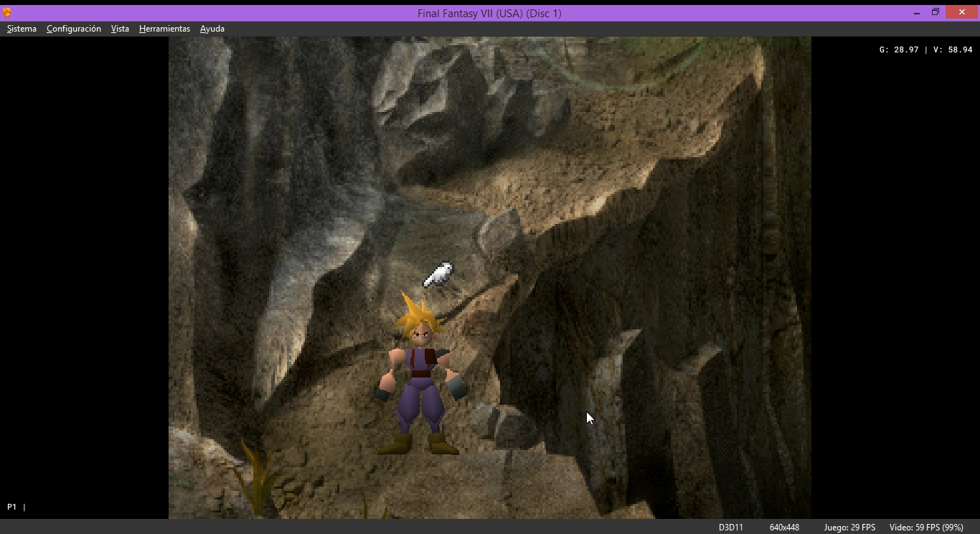Restore down the emulator window
The height and width of the screenshot is (534, 980).
[x=936, y=12]
